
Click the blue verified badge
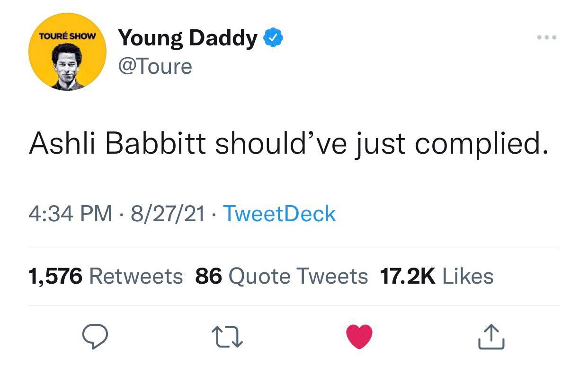pos(273,38)
